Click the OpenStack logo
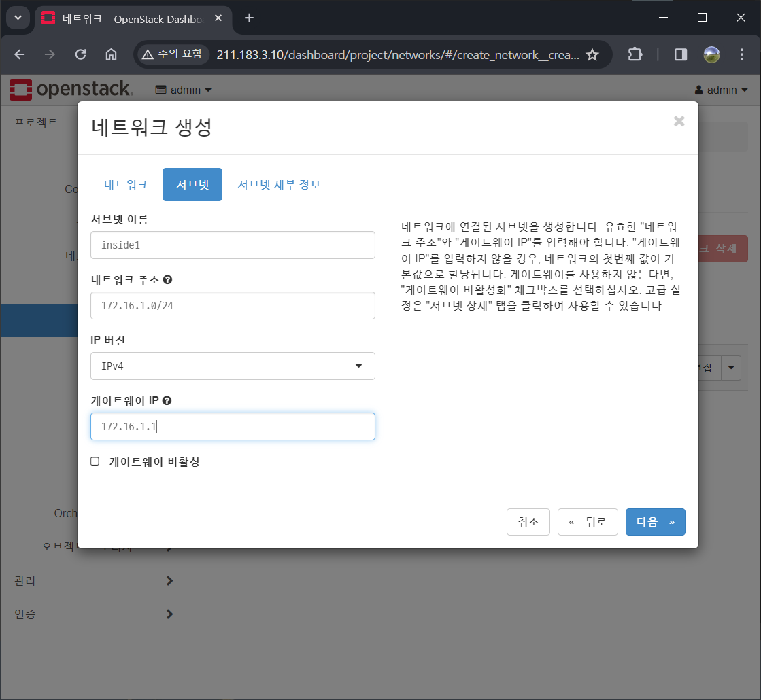The height and width of the screenshot is (700, 761). (x=71, y=89)
